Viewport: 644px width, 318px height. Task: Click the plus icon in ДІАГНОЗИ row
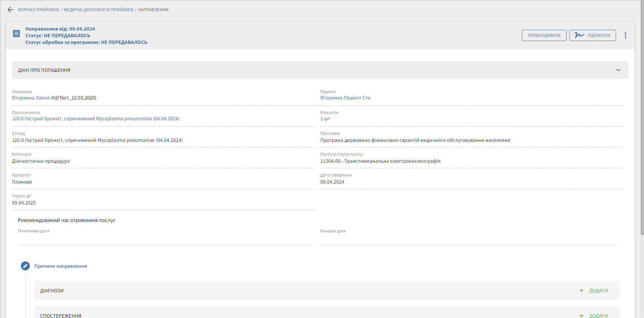pyautogui.click(x=581, y=290)
